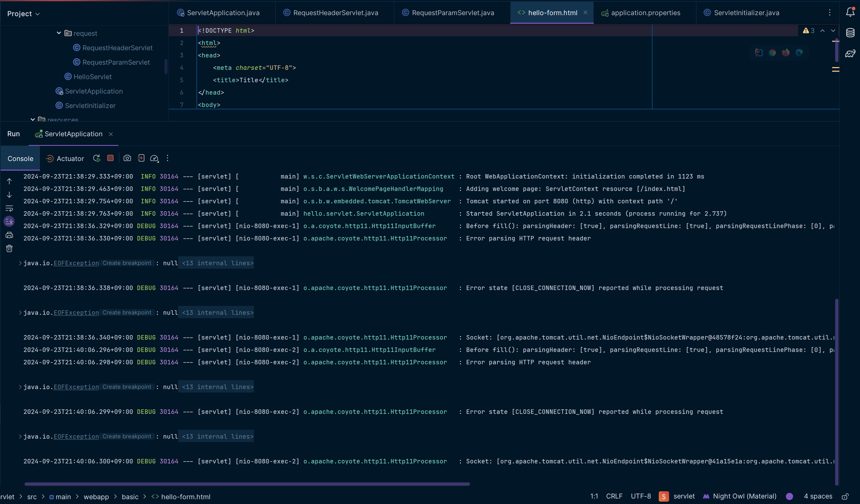The image size is (860, 504).
Task: Open the profiler speedometer icon menu
Action: tap(154, 158)
